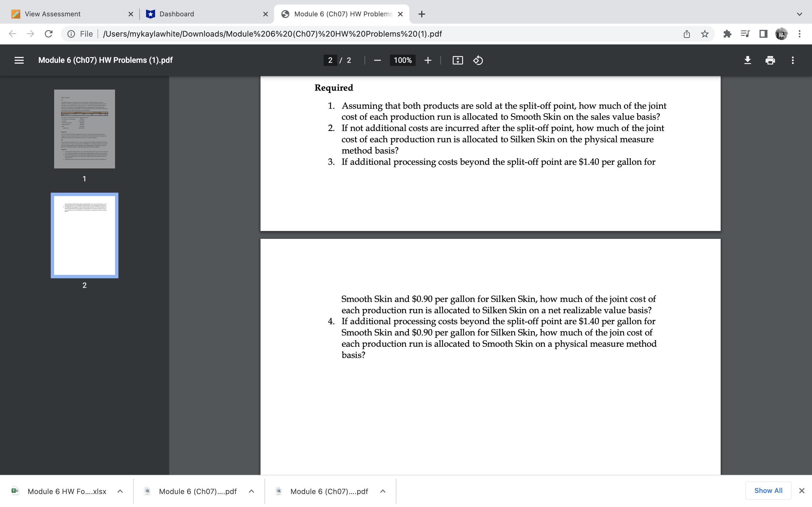812x507 pixels.
Task: Reload the current page
Action: tap(48, 34)
